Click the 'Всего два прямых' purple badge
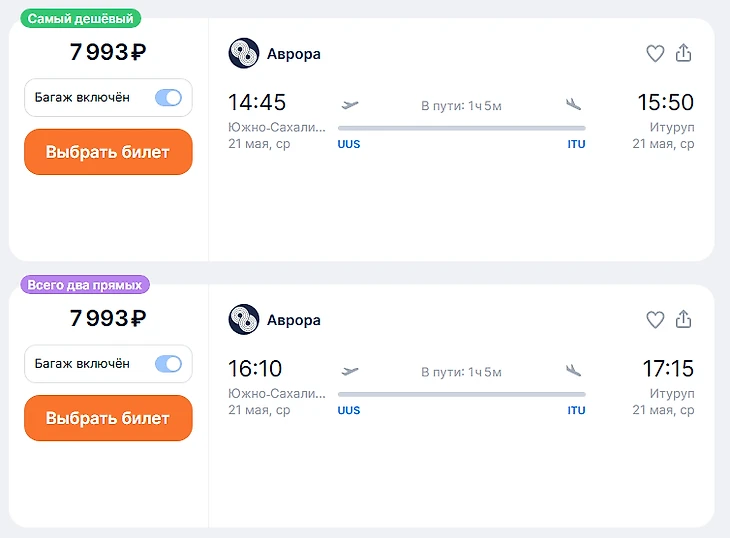 point(85,285)
